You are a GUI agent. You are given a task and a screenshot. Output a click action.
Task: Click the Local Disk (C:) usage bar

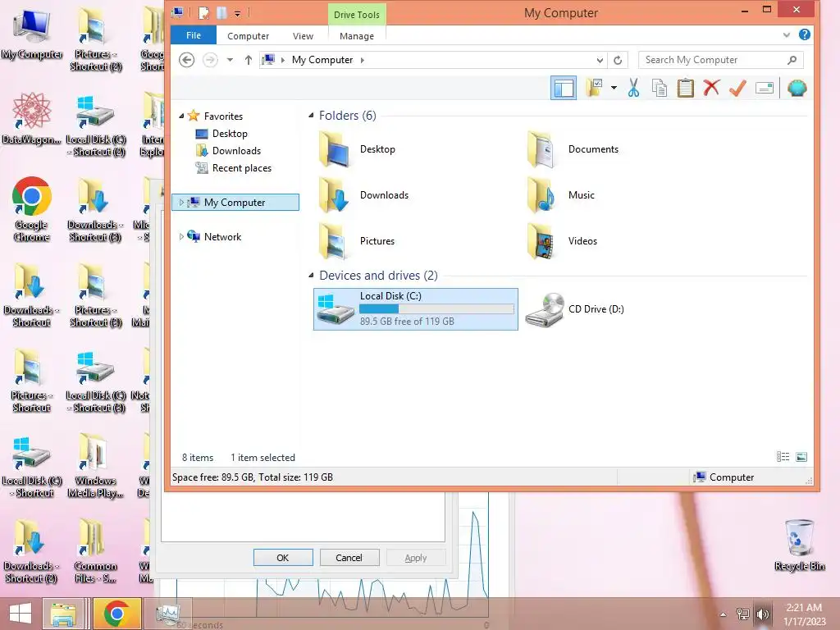[436, 308]
